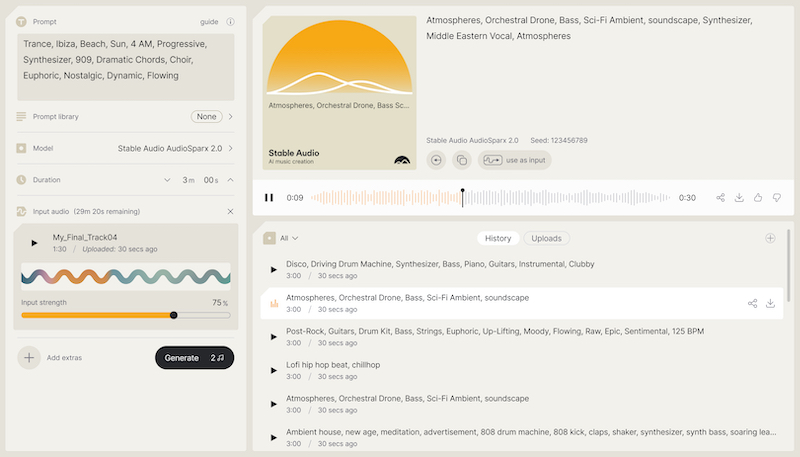800x457 pixels.
Task: Click the 00s seconds duration value
Action: point(211,180)
